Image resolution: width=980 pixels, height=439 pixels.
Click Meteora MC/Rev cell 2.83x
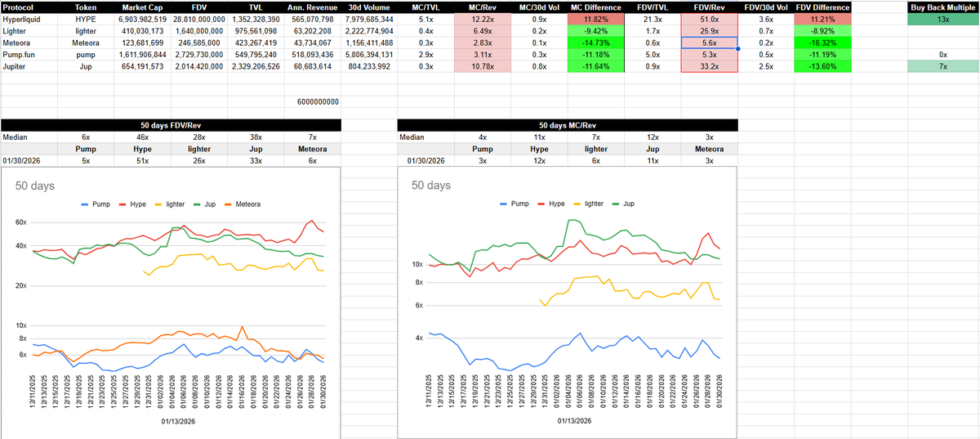(x=482, y=43)
